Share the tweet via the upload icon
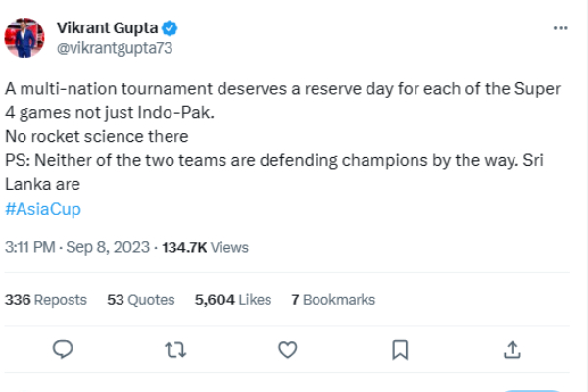 click(513, 349)
